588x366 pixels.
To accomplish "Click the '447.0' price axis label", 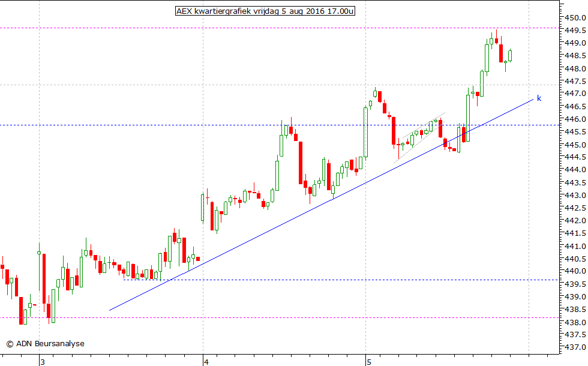I will [x=575, y=94].
